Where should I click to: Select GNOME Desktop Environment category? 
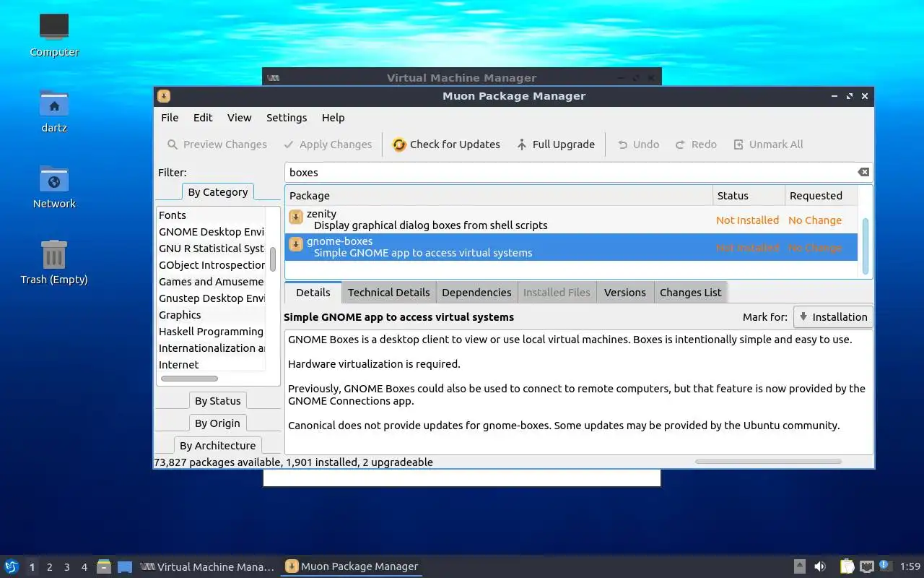(211, 232)
